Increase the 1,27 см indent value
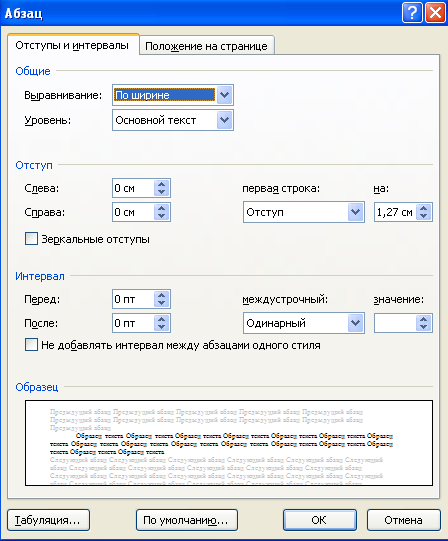The height and width of the screenshot is (541, 448). point(423,208)
